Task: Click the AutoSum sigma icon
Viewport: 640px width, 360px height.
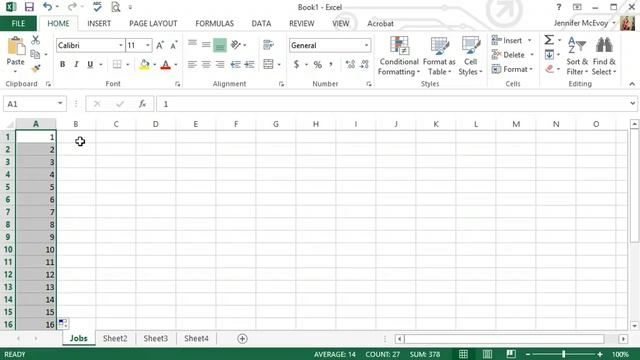Action: click(549, 40)
